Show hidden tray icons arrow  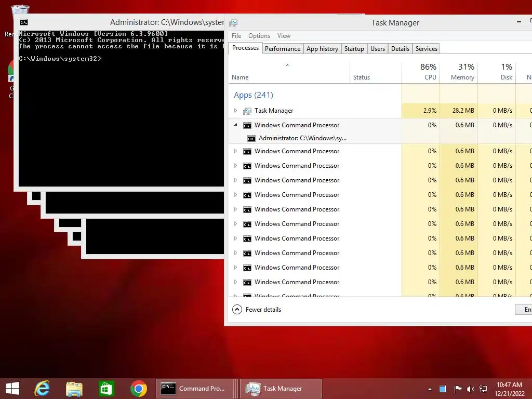coord(430,389)
